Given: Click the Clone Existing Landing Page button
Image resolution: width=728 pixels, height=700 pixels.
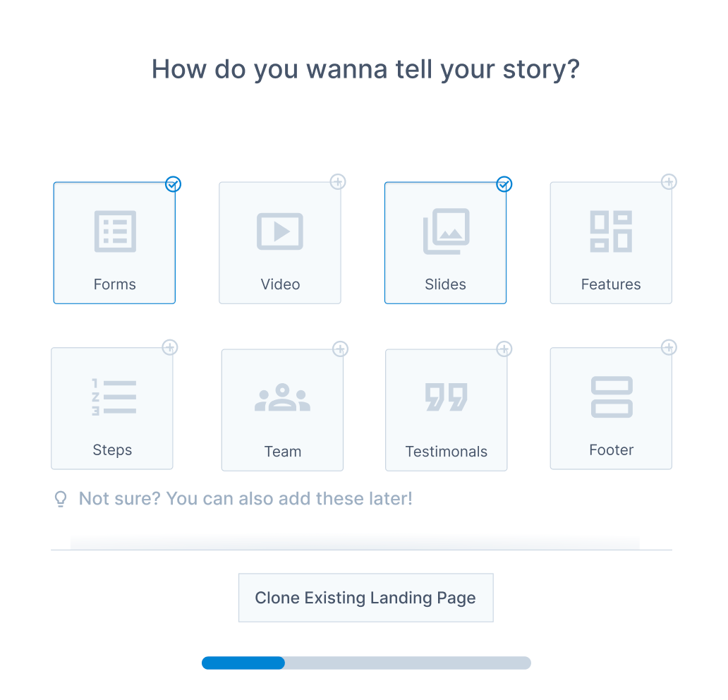Looking at the screenshot, I should coord(365,598).
